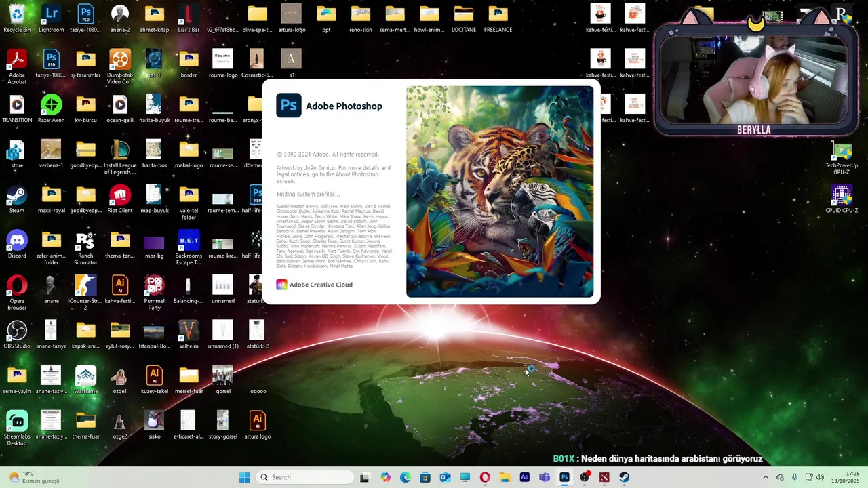This screenshot has height=488, width=868.
Task: Select the TechPowerUp GPU-Z desktop icon
Action: [x=842, y=157]
